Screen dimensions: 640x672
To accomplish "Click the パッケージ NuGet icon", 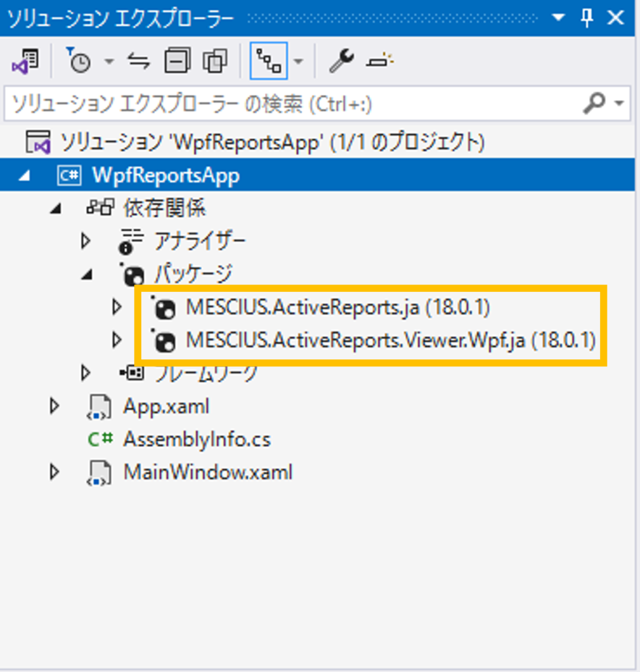I will [132, 274].
